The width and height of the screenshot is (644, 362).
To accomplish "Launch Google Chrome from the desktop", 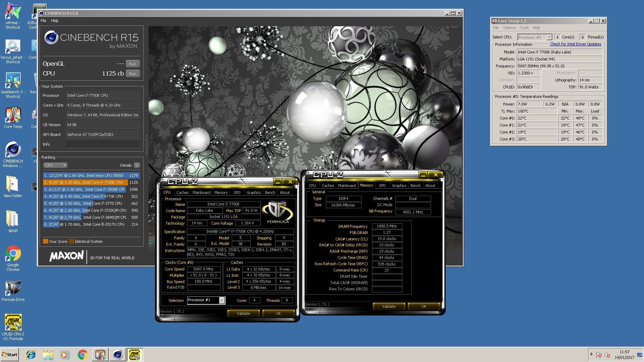I will click(x=13, y=258).
